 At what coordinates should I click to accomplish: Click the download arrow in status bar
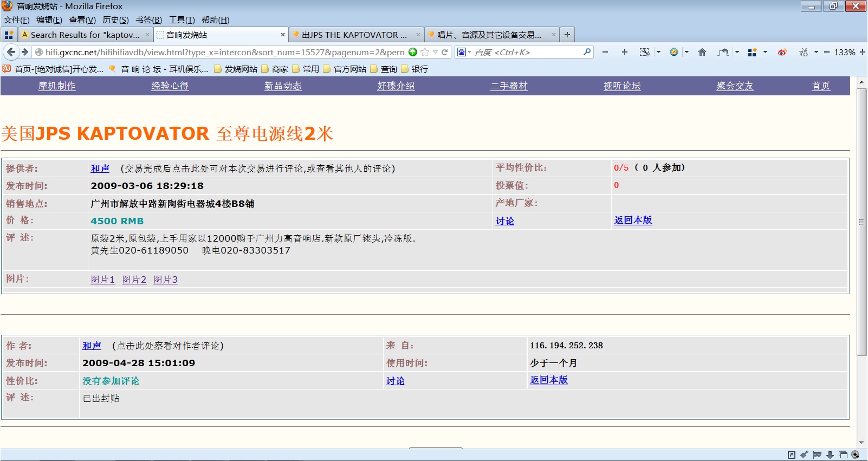830,454
